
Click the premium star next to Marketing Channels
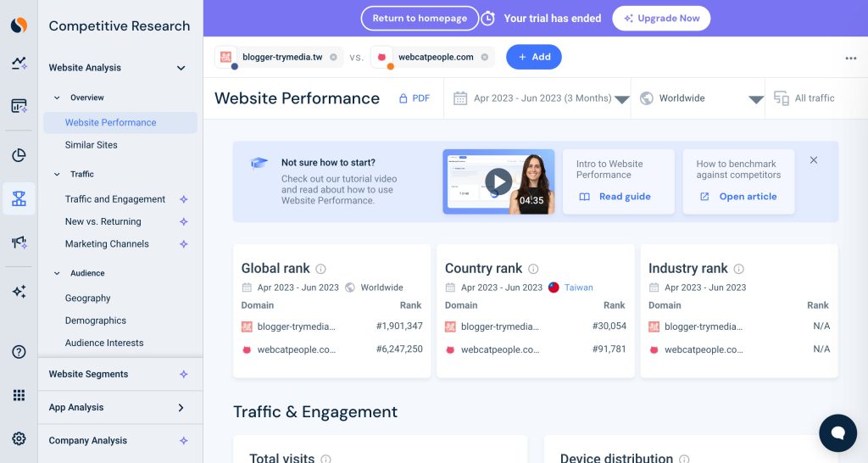[184, 243]
